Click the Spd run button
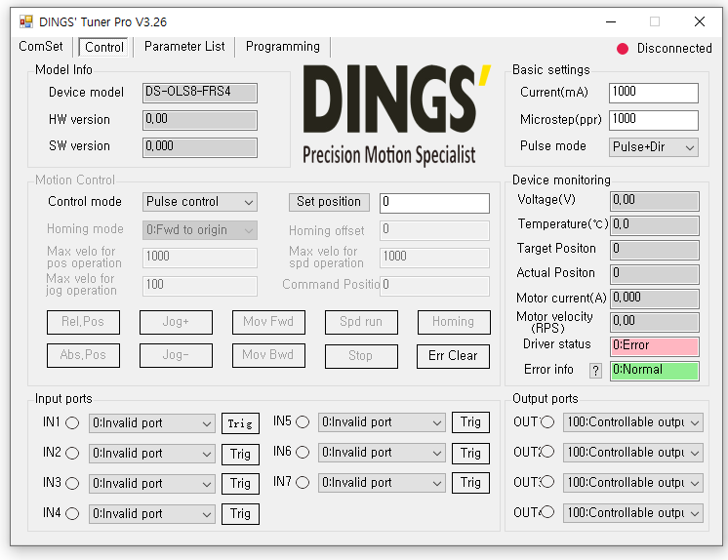Screen dimensions: 728x560 361,322
